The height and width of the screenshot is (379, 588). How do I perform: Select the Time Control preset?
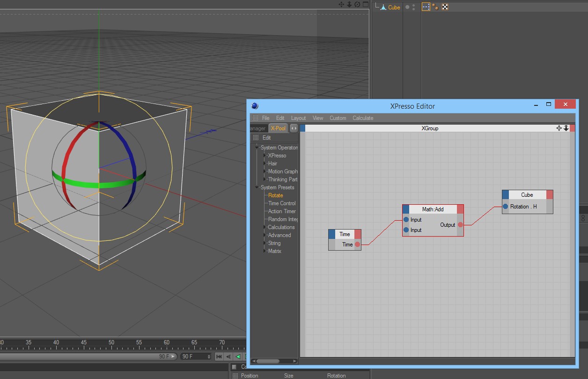point(281,203)
